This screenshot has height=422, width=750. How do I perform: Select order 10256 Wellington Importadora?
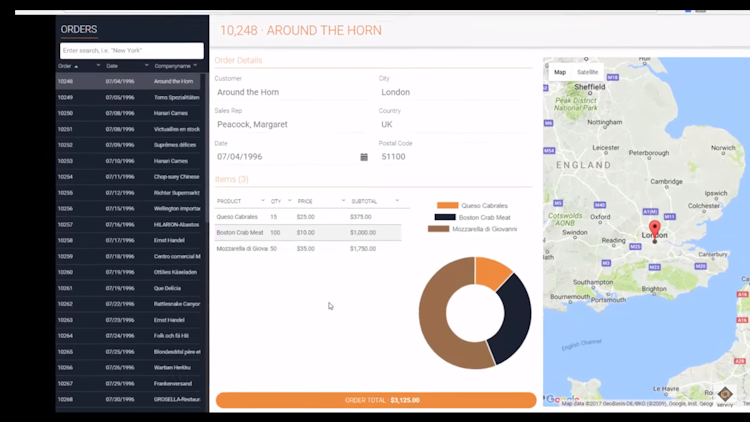[129, 209]
